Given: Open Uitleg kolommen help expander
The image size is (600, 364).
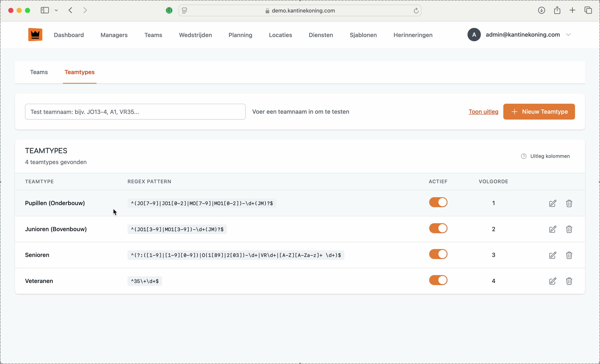Looking at the screenshot, I should tap(545, 156).
